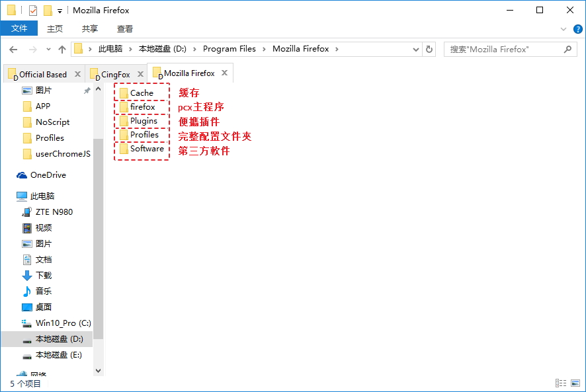
Task: Open the quick access toolbar customize dropdown
Action: (x=60, y=11)
